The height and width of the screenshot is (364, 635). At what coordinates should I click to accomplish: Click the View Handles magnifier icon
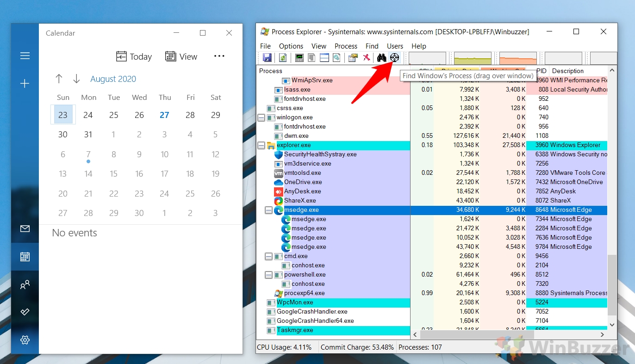point(337,57)
